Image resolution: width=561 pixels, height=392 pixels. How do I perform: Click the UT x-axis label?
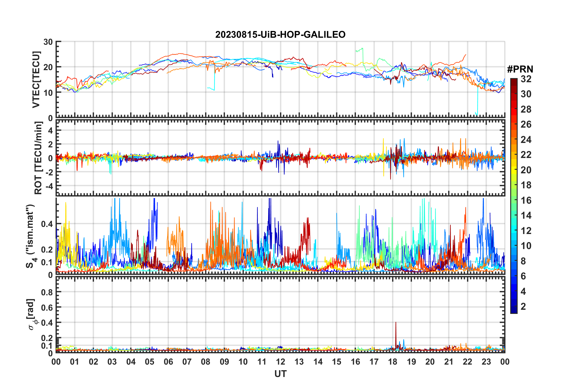[x=280, y=374]
